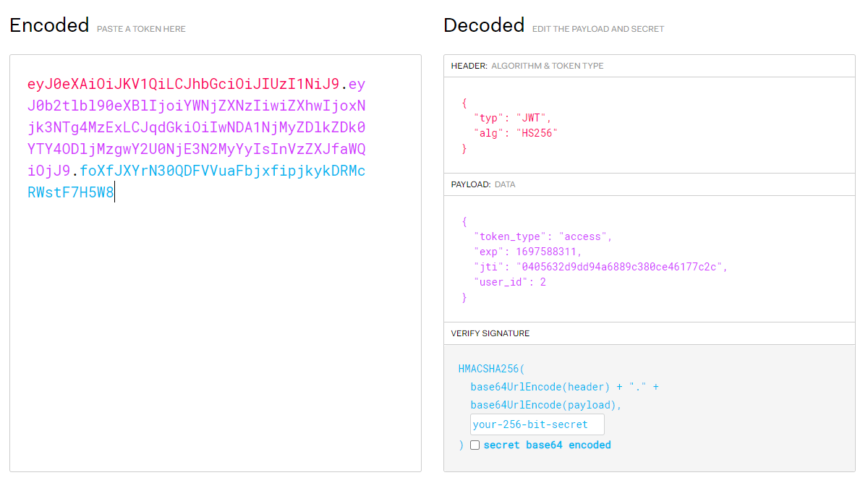Click the purple payload token line starting jk3NTg4

[x=196, y=128]
